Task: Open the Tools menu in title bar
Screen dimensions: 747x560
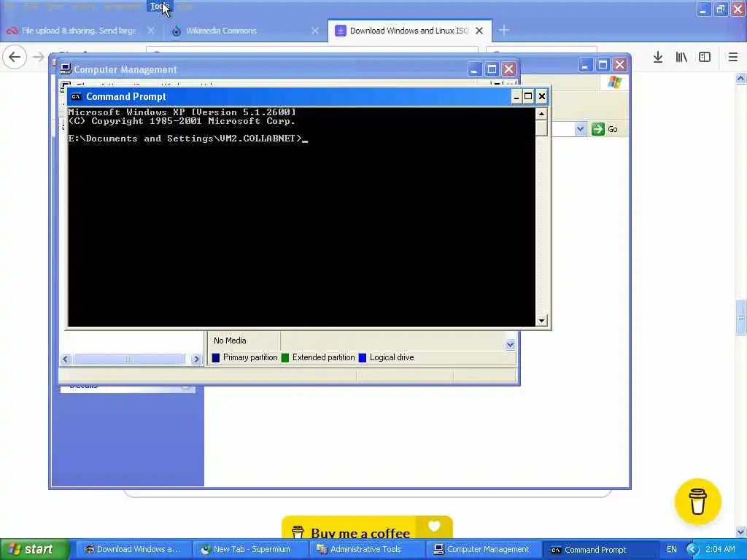Action: coord(158,6)
